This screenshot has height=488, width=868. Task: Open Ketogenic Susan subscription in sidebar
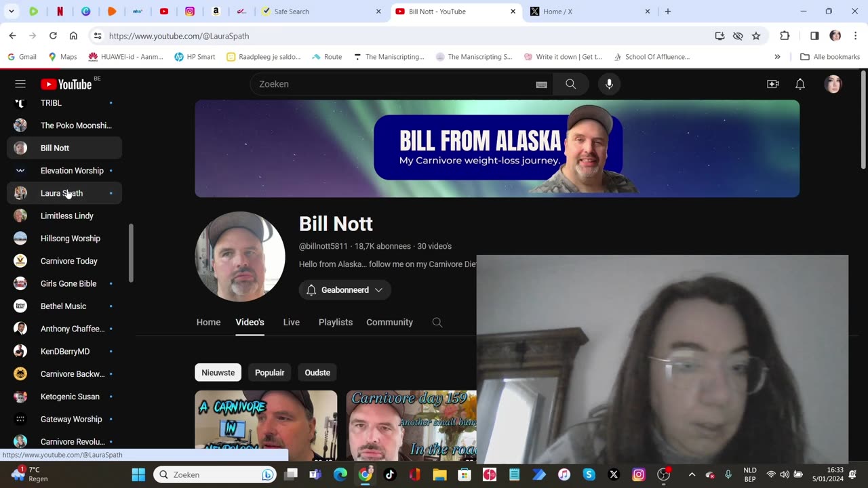pyautogui.click(x=64, y=396)
